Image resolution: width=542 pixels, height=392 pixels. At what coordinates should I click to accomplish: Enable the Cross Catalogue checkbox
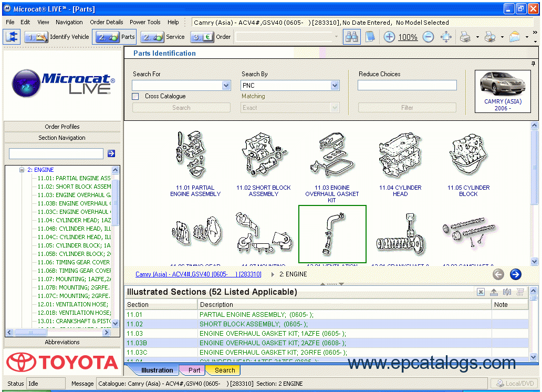point(135,96)
